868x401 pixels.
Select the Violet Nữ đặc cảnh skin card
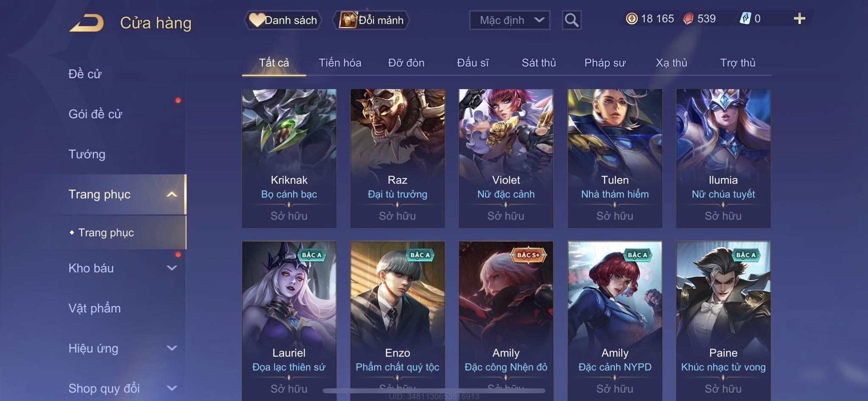tap(506, 158)
